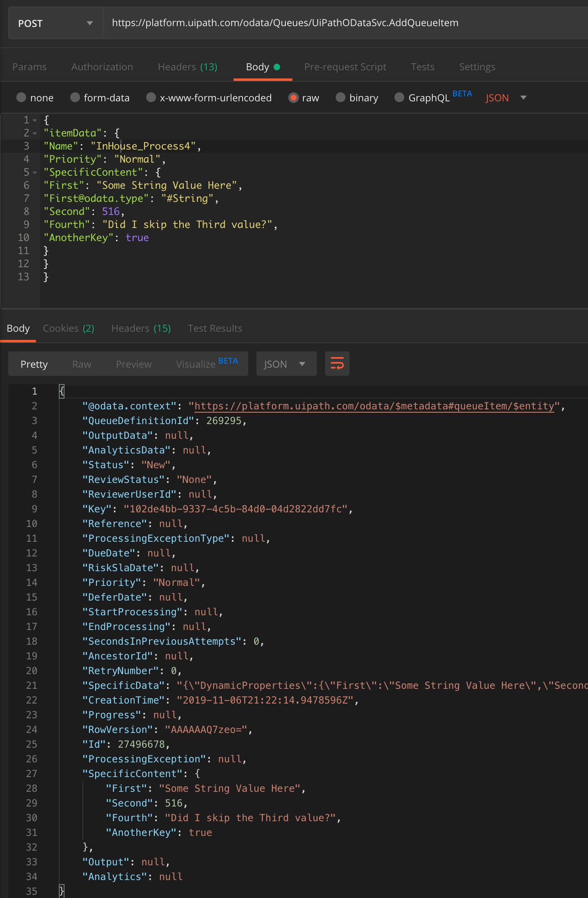This screenshot has height=898, width=588.
Task: Open the Params tab
Action: tap(29, 67)
